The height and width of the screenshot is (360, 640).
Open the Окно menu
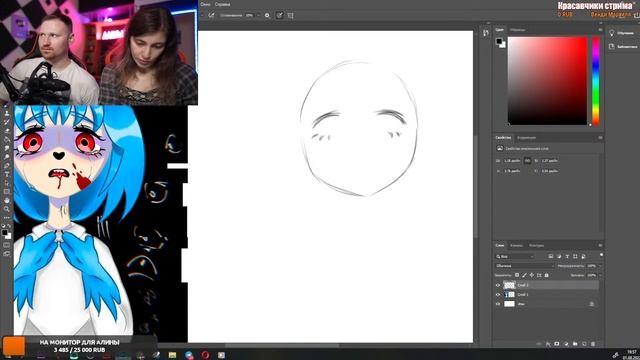pyautogui.click(x=205, y=4)
